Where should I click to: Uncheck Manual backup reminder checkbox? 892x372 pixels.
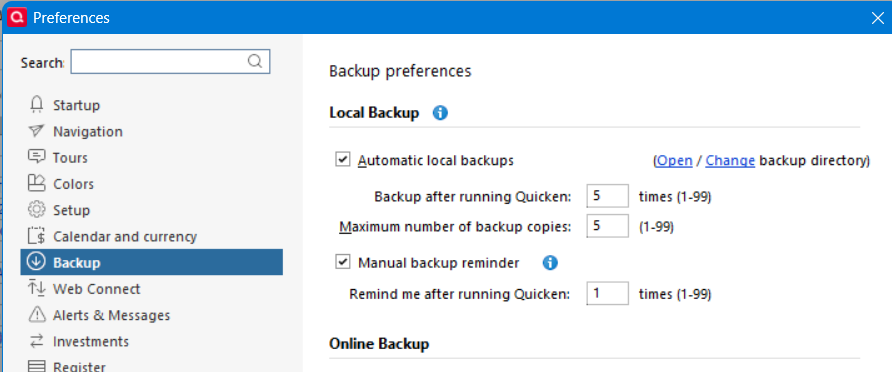pyautogui.click(x=343, y=262)
